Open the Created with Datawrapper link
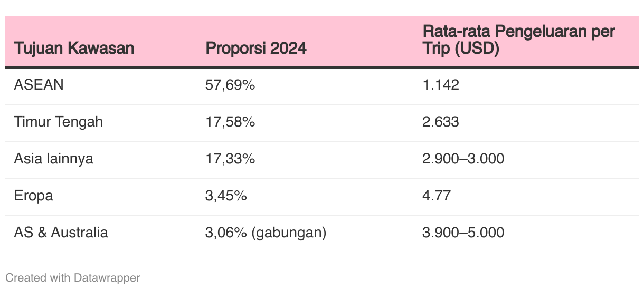644x290 pixels. click(x=73, y=277)
